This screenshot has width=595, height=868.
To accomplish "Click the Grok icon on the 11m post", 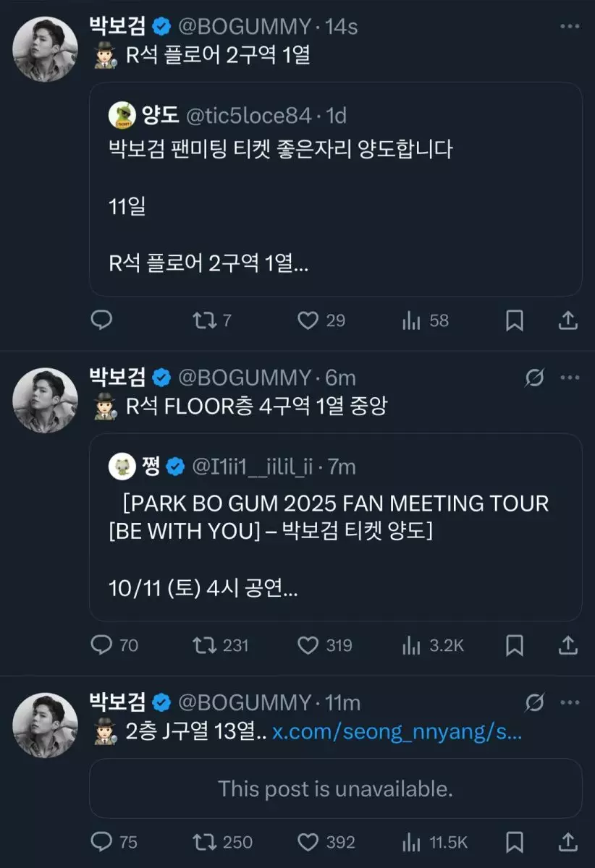I will click(535, 702).
